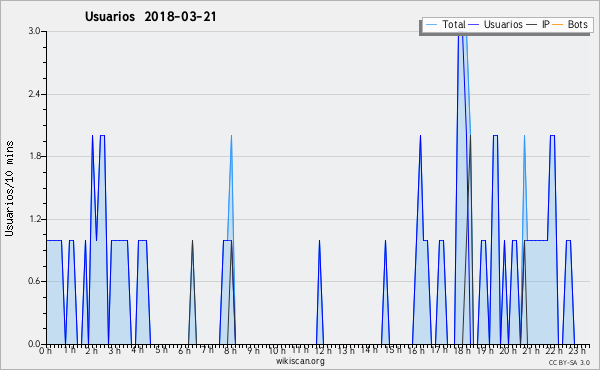Click the '6 h' x-axis label
The width and height of the screenshot is (600, 370).
click(x=184, y=350)
